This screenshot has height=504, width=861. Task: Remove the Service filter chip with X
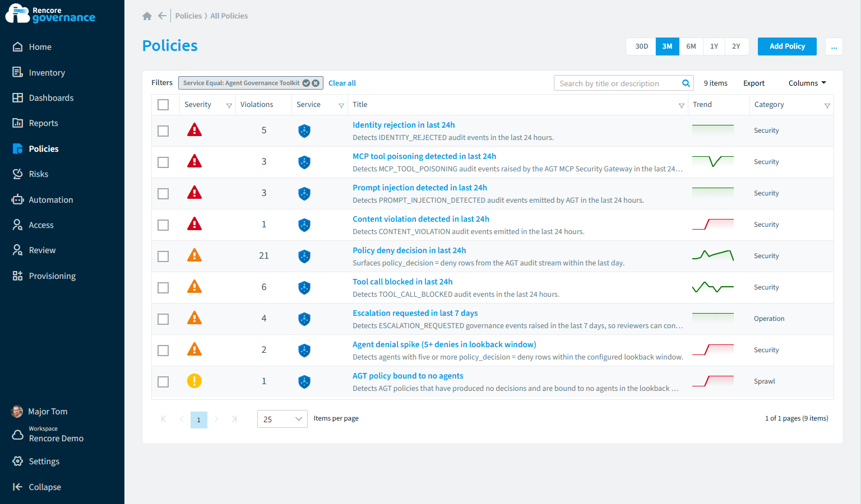click(316, 83)
